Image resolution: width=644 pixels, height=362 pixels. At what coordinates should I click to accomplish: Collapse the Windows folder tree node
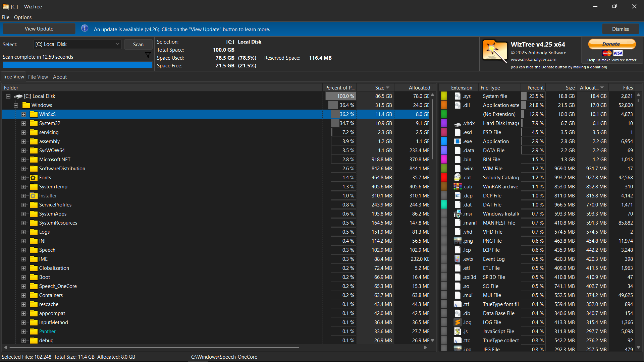(x=16, y=105)
